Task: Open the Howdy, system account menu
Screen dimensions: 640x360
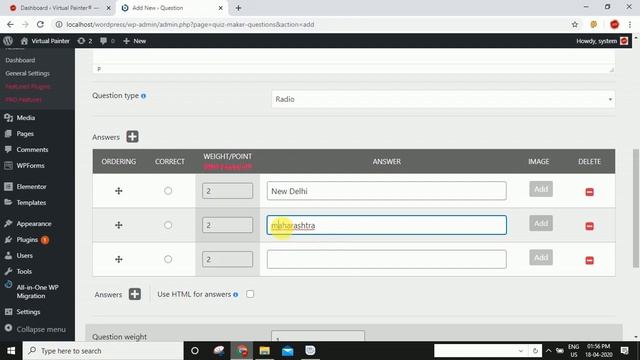Action: tap(602, 41)
